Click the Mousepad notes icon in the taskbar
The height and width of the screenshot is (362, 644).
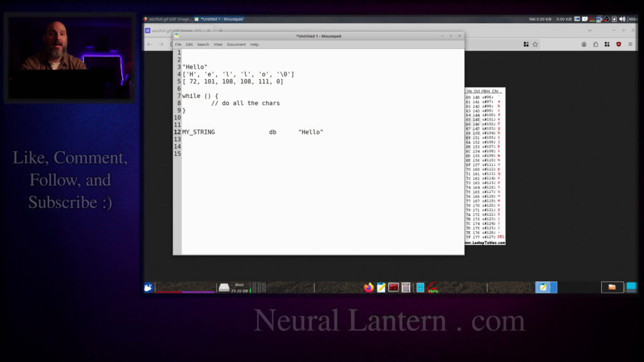(x=380, y=287)
